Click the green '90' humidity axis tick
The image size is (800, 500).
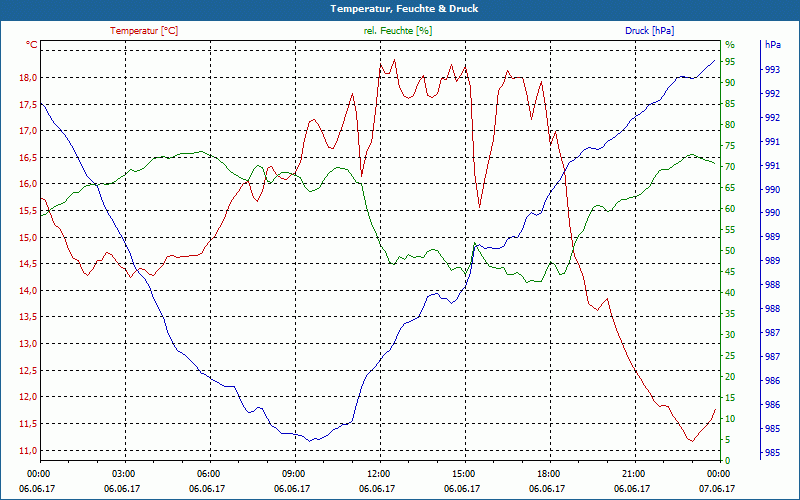730,83
